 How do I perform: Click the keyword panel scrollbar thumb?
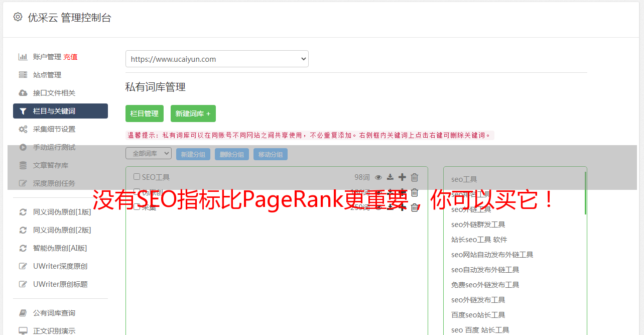[585, 193]
